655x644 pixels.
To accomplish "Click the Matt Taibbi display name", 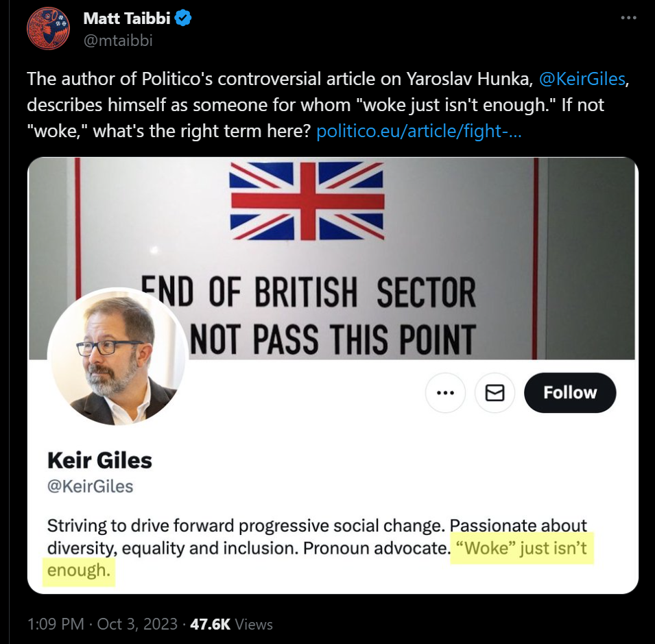I will [126, 19].
